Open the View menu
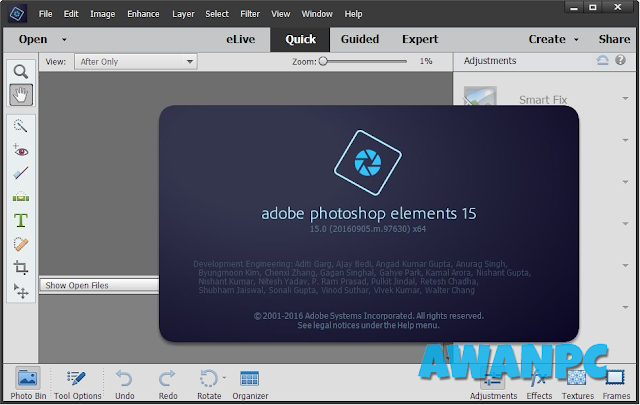Screen dimensions: 640x405 tap(281, 14)
